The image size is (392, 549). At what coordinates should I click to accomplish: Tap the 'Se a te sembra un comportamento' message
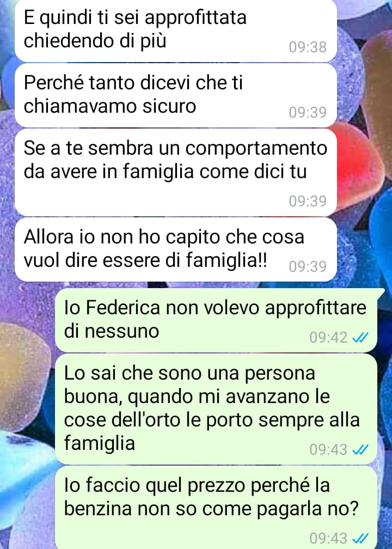click(176, 172)
